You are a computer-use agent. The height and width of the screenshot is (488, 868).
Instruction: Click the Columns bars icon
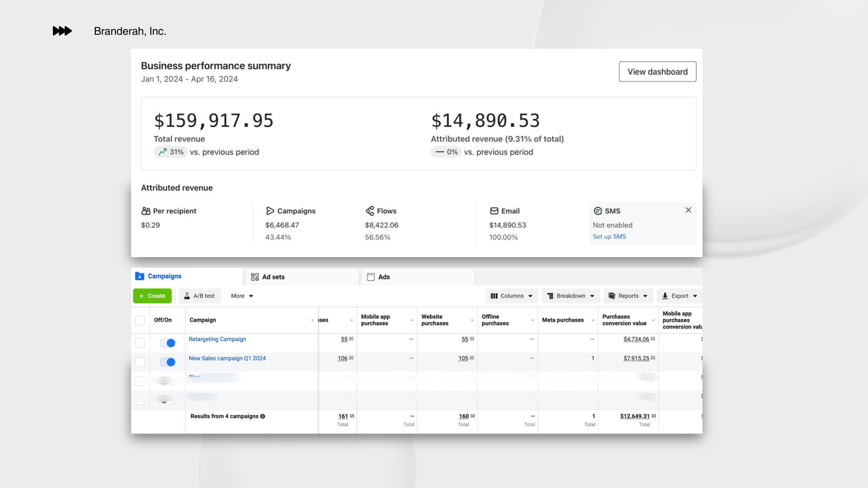pos(494,296)
